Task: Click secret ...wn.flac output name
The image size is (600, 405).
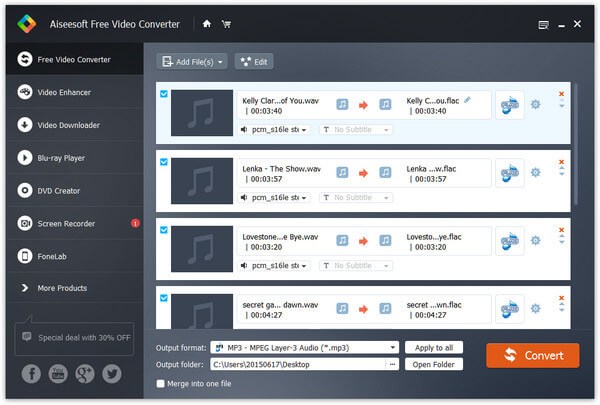Action: (x=434, y=305)
